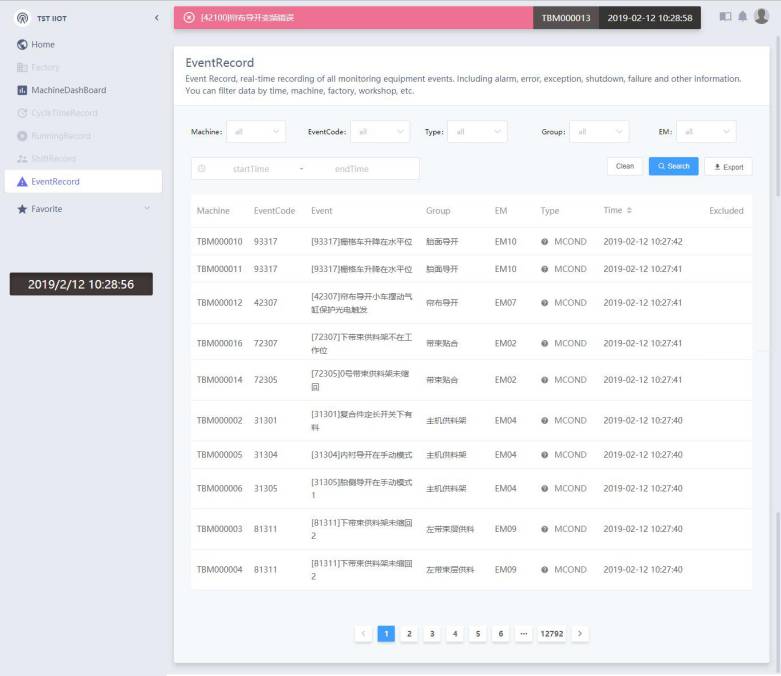
Task: Click the notification bell icon
Action: (x=742, y=17)
